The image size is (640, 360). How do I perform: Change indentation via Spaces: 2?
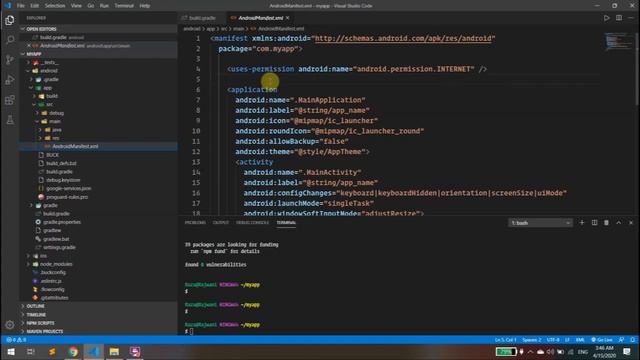point(532,340)
